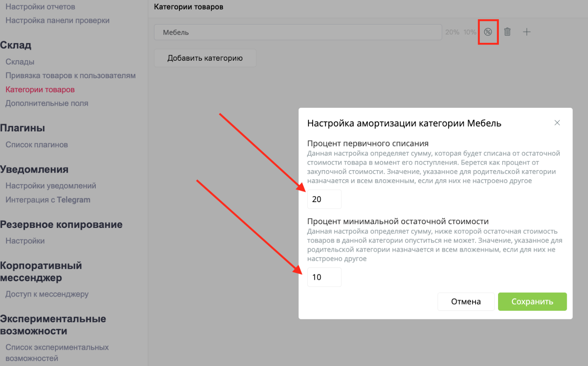Cancel the dialog with Отмена
The image size is (588, 366).
466,302
